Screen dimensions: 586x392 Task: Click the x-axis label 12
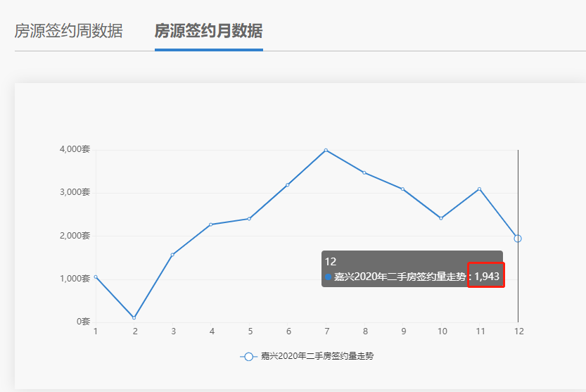click(x=518, y=331)
